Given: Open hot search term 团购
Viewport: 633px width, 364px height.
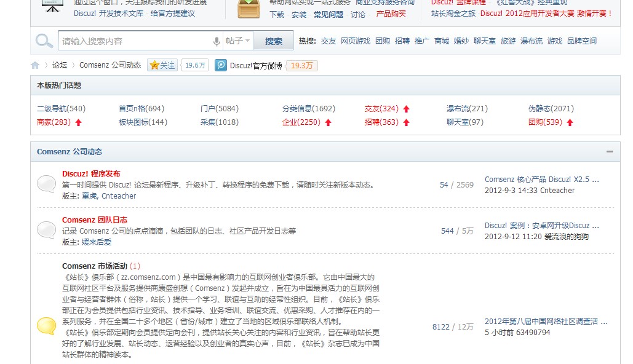Looking at the screenshot, I should (x=382, y=41).
